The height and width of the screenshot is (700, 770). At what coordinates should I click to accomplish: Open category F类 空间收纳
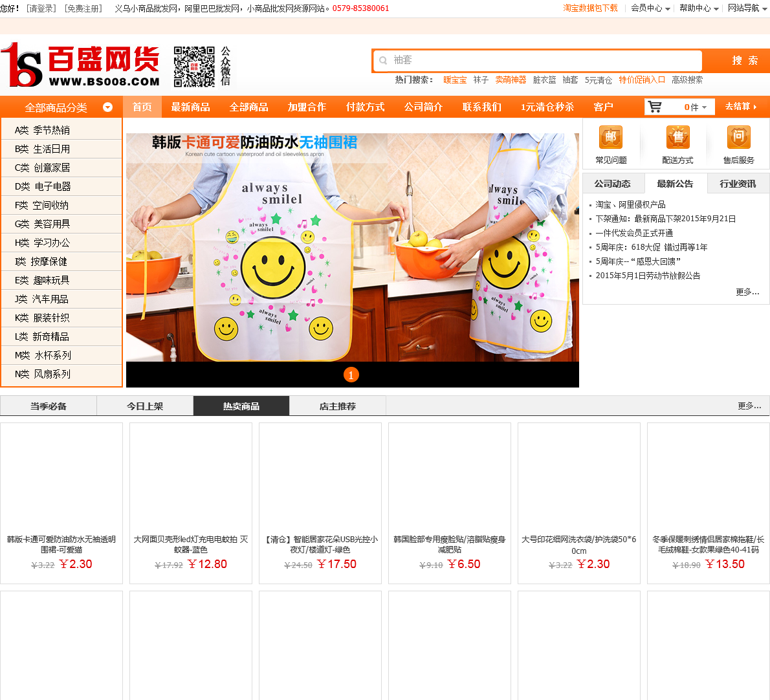pos(61,205)
